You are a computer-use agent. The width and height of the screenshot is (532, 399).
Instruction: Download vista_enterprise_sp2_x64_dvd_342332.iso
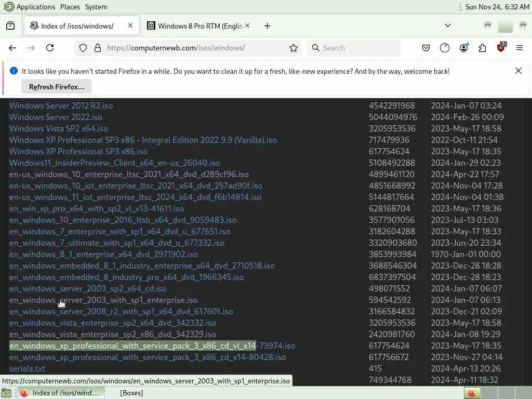coord(112,323)
